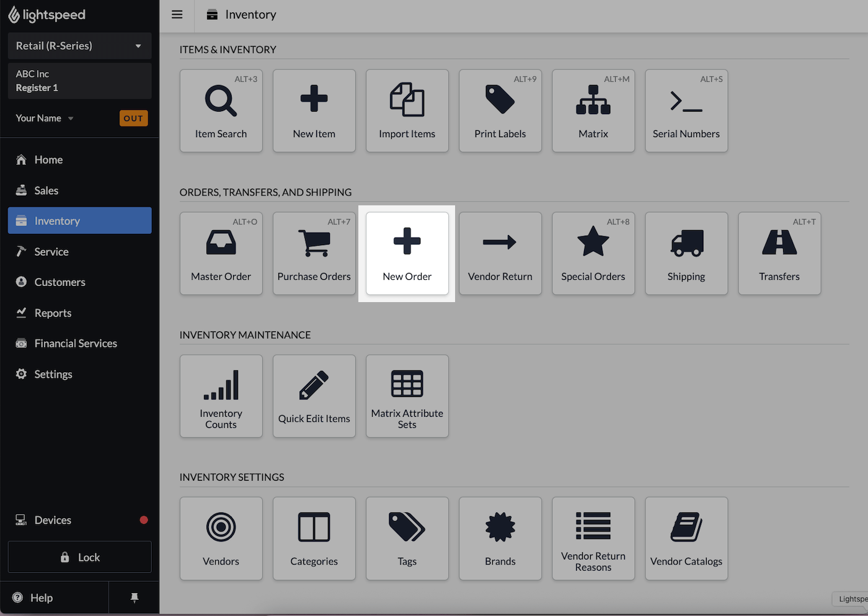Image resolution: width=868 pixels, height=616 pixels.
Task: Switch to the Reports section
Action: 52,313
